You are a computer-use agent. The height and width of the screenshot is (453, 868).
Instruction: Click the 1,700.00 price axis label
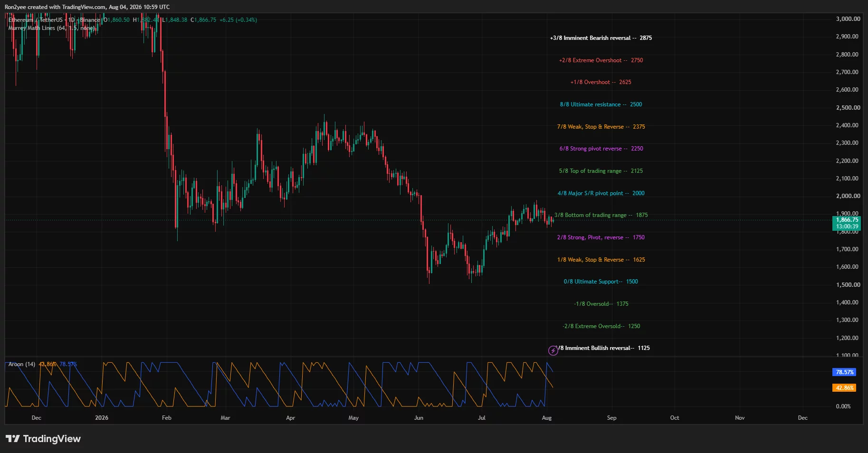point(848,249)
